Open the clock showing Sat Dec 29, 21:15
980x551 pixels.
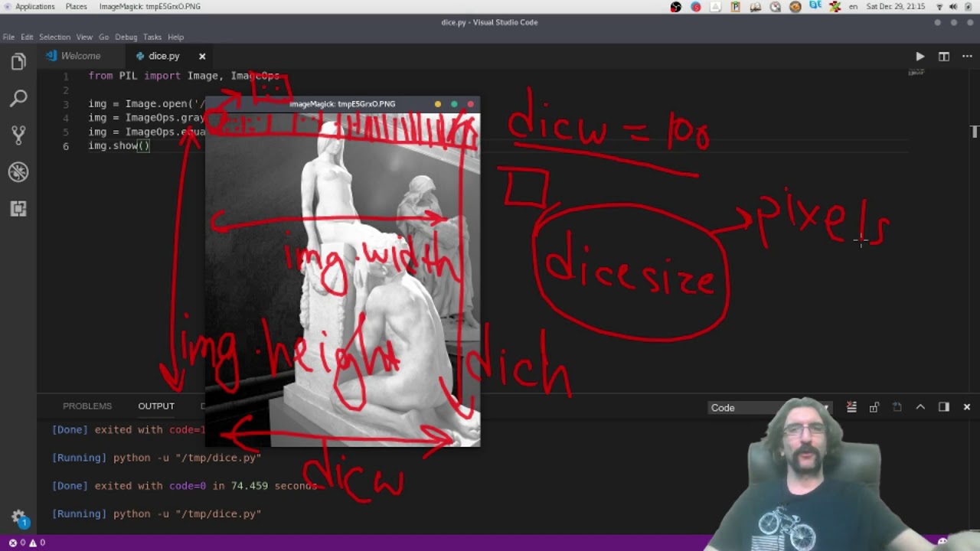[x=896, y=6]
